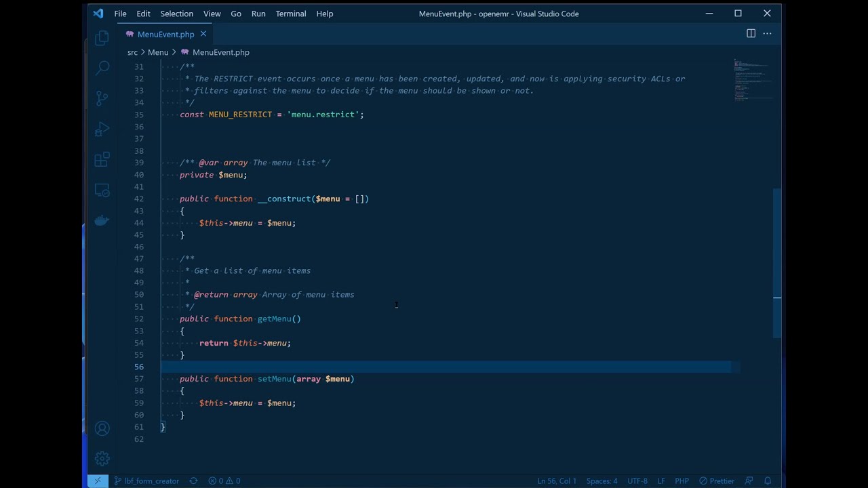
Task: Click the setMenu function name
Action: click(274, 379)
